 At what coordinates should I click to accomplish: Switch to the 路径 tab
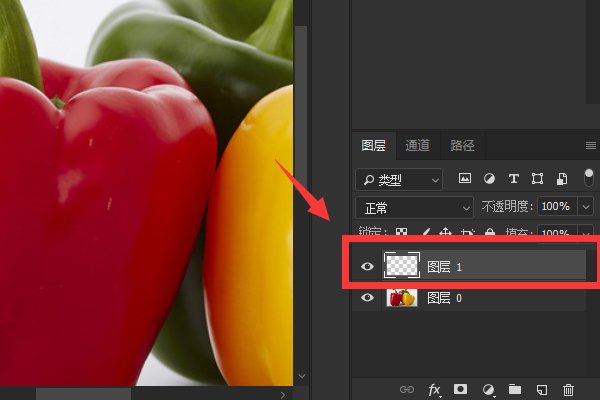[x=462, y=145]
